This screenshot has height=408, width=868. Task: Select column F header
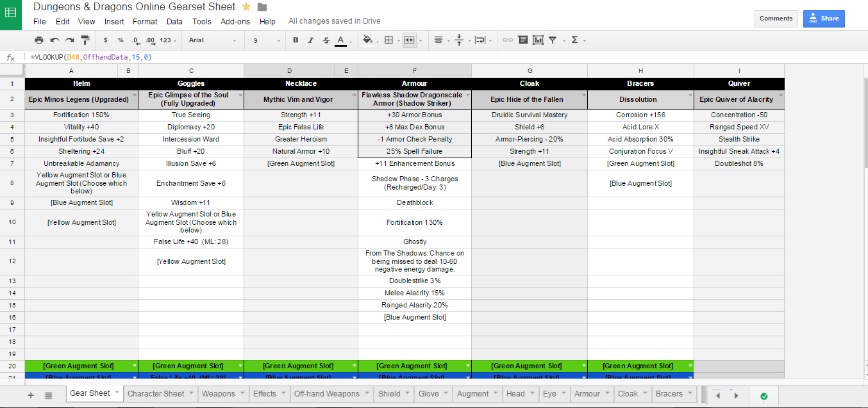pos(415,70)
